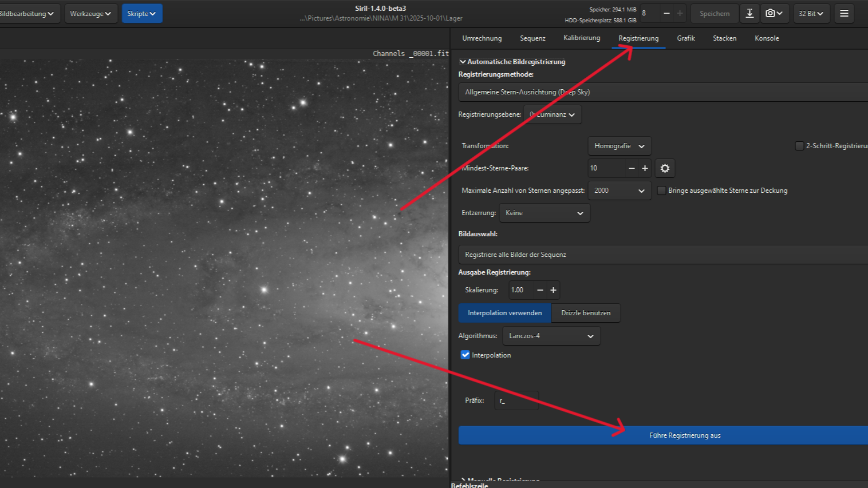Viewport: 868px width, 488px height.
Task: Uncheck the Interpolation checkbox
Action: point(465,355)
